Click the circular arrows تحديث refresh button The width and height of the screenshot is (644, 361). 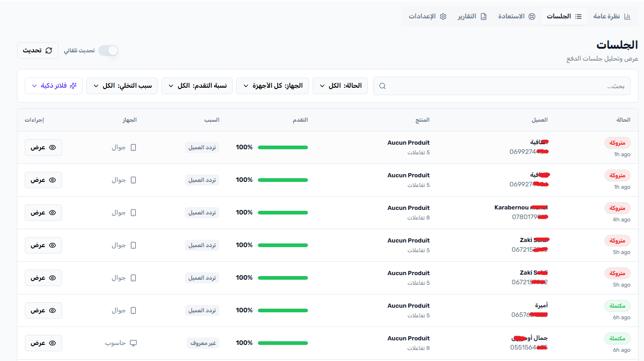click(38, 51)
